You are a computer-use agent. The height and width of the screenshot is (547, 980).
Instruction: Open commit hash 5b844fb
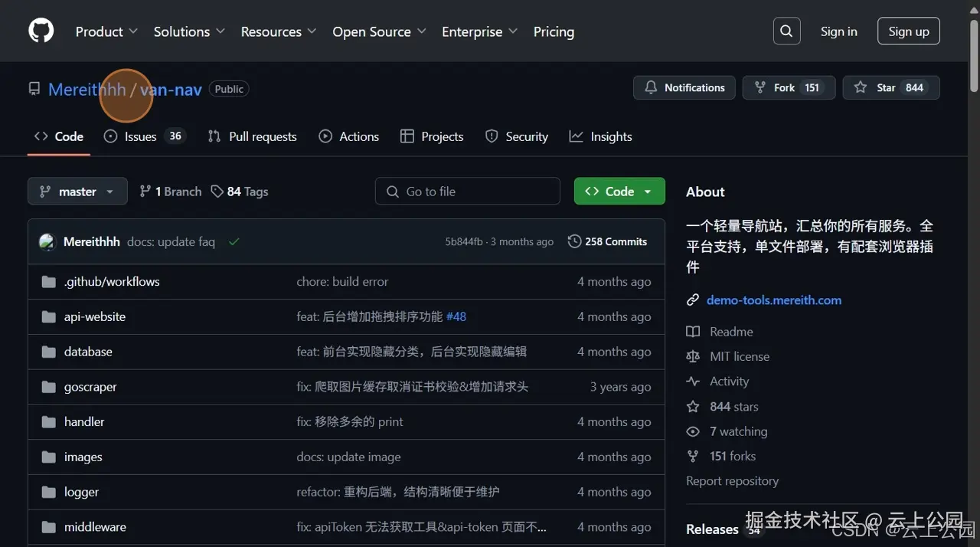pyautogui.click(x=464, y=242)
